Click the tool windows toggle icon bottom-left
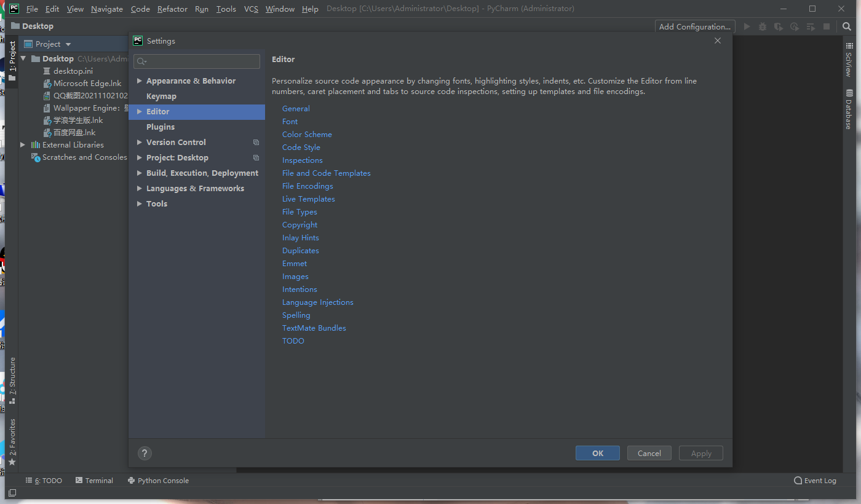Image resolution: width=861 pixels, height=504 pixels. [12, 493]
